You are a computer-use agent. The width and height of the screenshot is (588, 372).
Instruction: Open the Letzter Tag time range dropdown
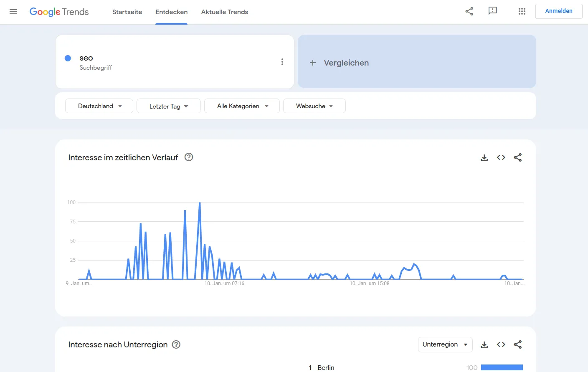(x=168, y=106)
